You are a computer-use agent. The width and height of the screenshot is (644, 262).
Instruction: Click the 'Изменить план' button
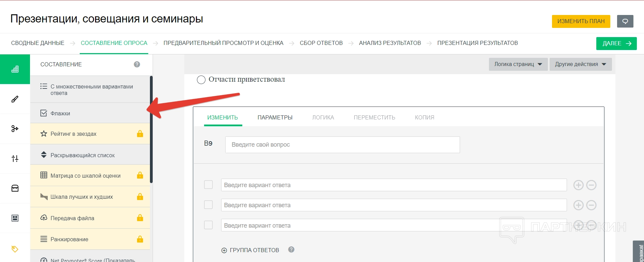pyautogui.click(x=581, y=21)
